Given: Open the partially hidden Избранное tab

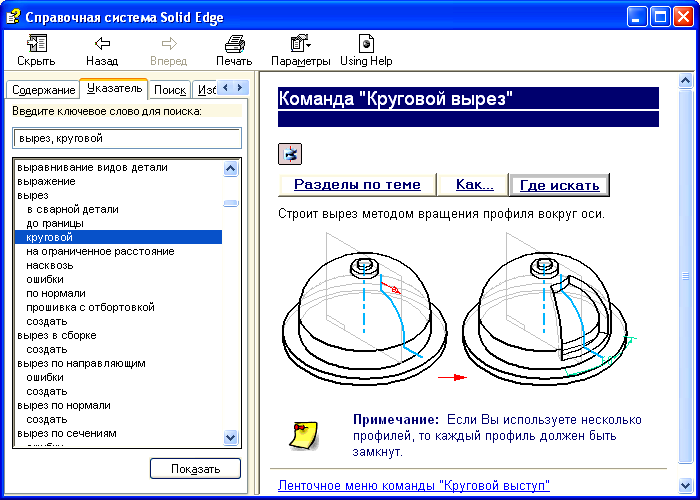Looking at the screenshot, I should pos(206,90).
